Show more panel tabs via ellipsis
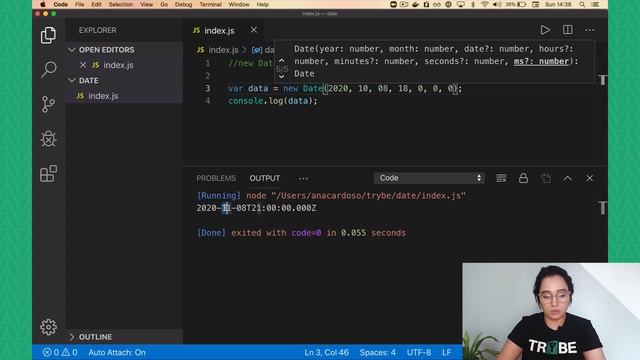The width and height of the screenshot is (640, 360). (303, 178)
